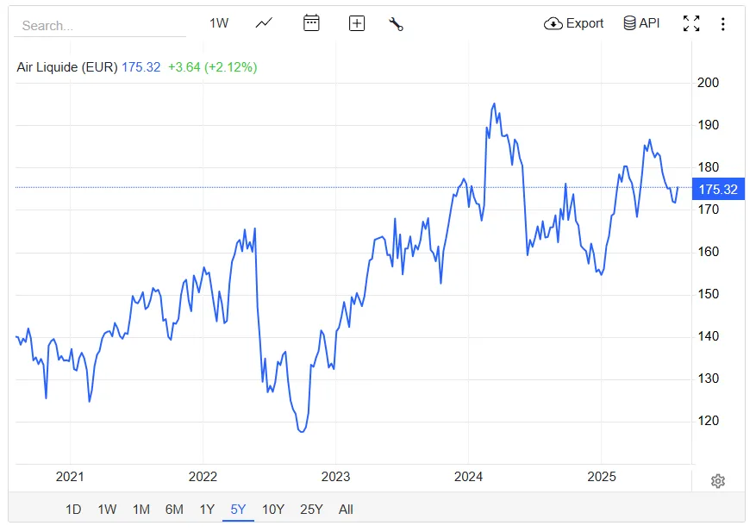This screenshot has height=532, width=756.
Task: Click the Export cloud download button
Action: pyautogui.click(x=573, y=23)
